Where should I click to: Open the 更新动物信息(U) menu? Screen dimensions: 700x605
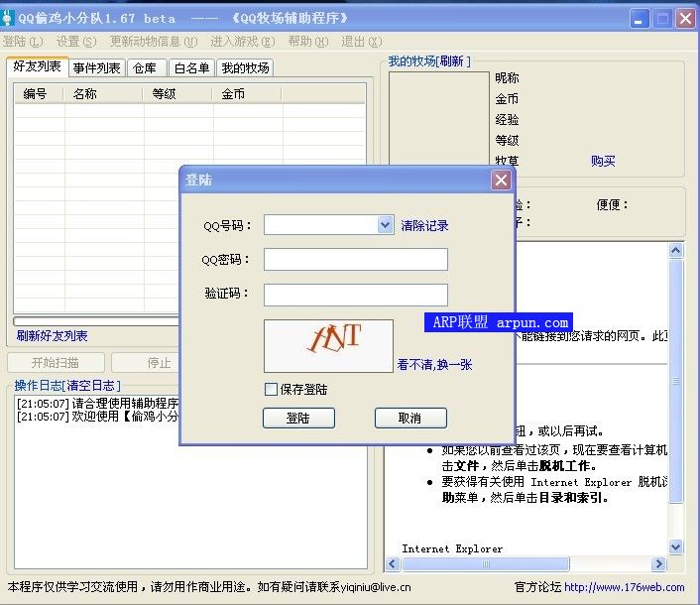154,42
